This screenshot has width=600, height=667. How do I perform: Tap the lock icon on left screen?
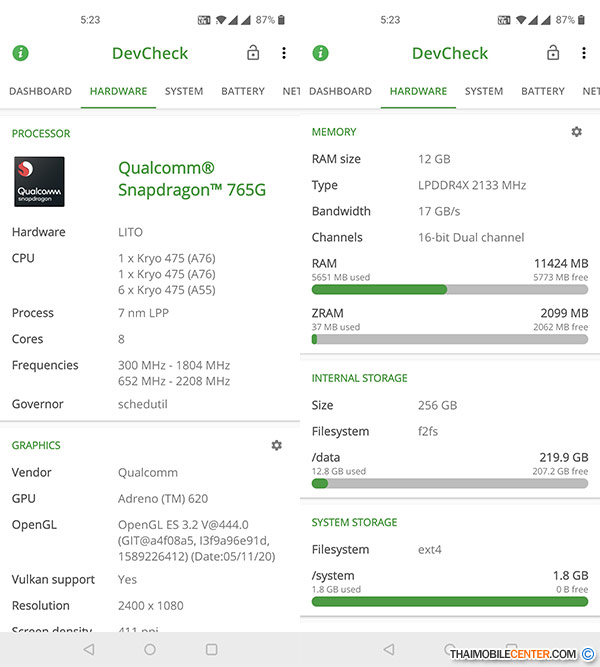(253, 53)
